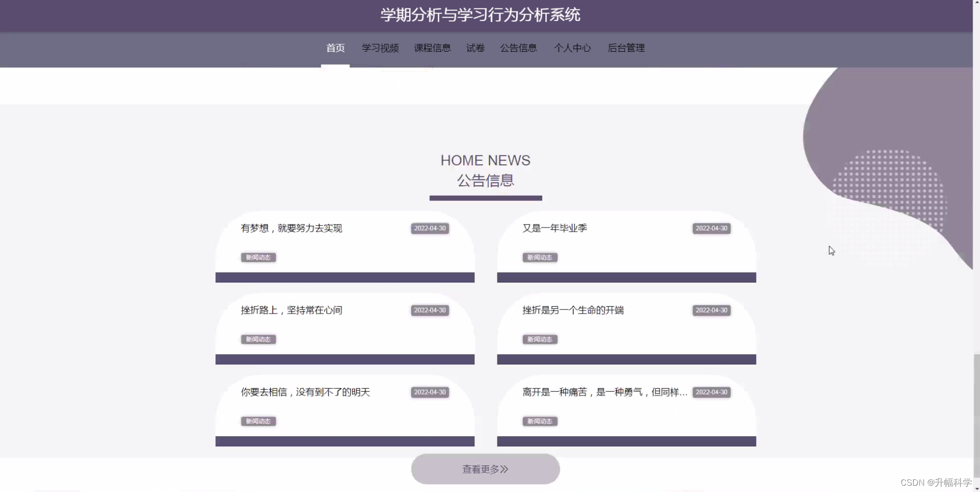The image size is (980, 492).
Task: Open the 首页 navigation tab
Action: click(334, 48)
